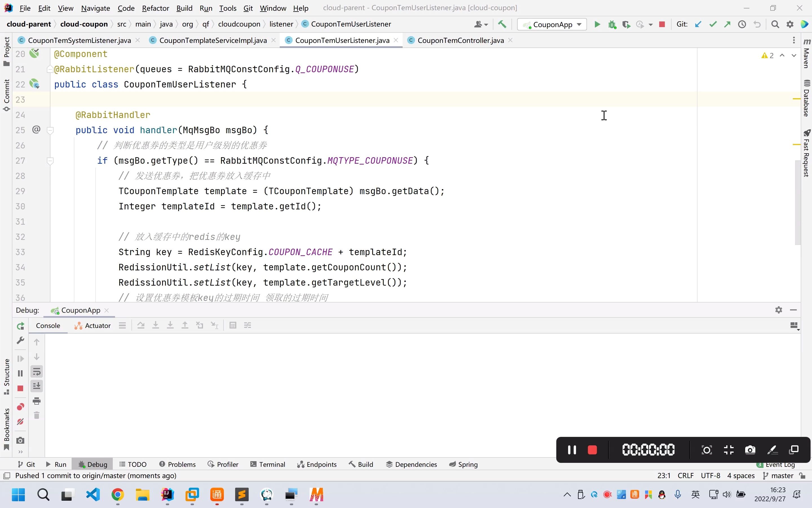Switch to CouponTemplateServiceImpl.java tab
Viewport: 812px width, 508px height.
coord(213,40)
